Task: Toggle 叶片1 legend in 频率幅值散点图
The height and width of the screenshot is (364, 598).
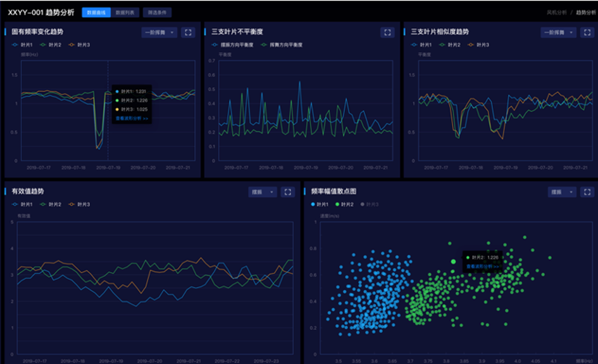Action: [320, 205]
